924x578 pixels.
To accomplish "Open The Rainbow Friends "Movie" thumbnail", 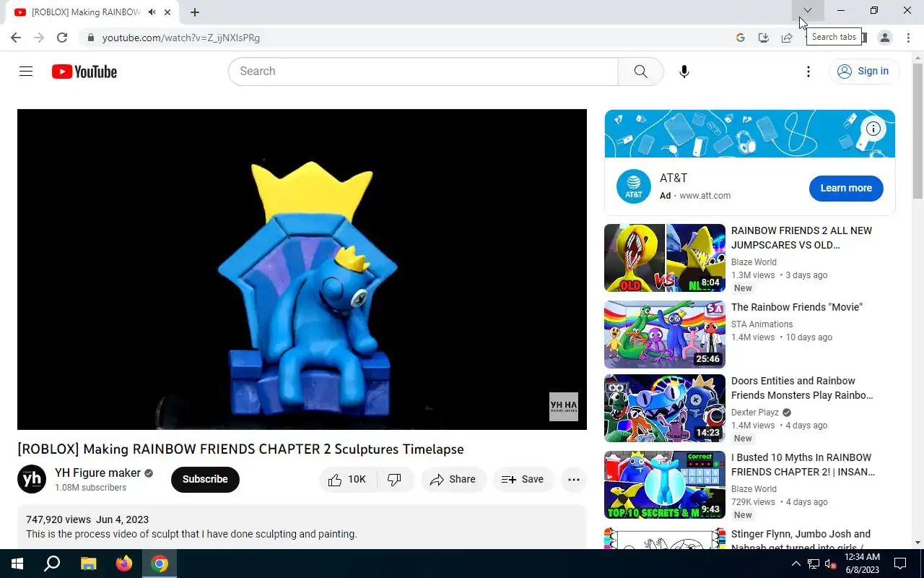I will 665,335.
